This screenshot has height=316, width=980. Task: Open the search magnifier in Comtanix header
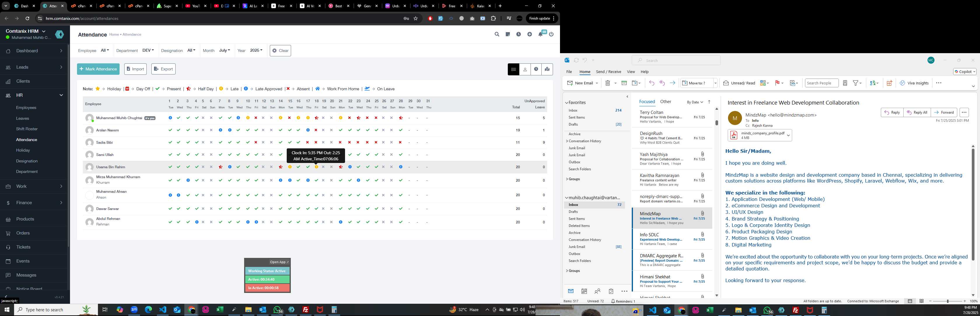tap(496, 34)
